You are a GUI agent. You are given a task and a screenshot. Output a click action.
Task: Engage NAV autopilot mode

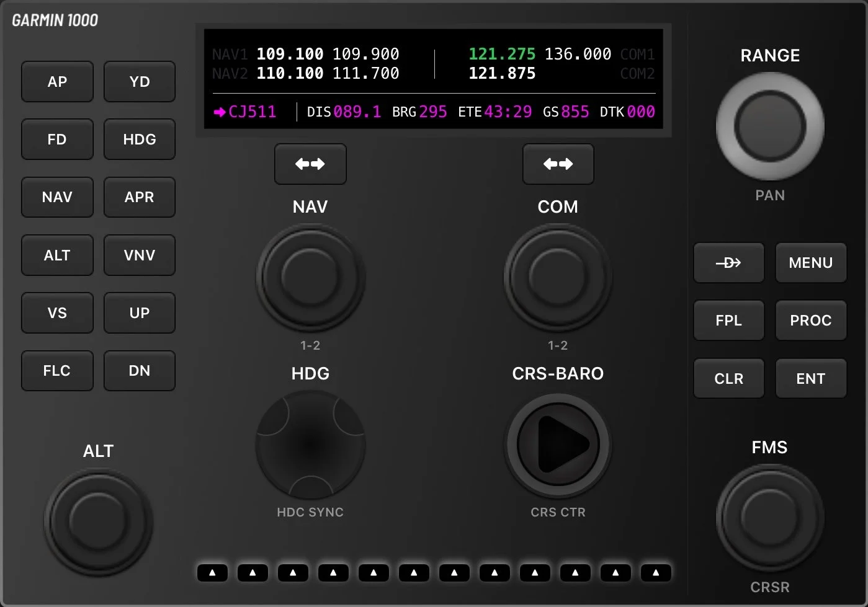click(x=57, y=197)
